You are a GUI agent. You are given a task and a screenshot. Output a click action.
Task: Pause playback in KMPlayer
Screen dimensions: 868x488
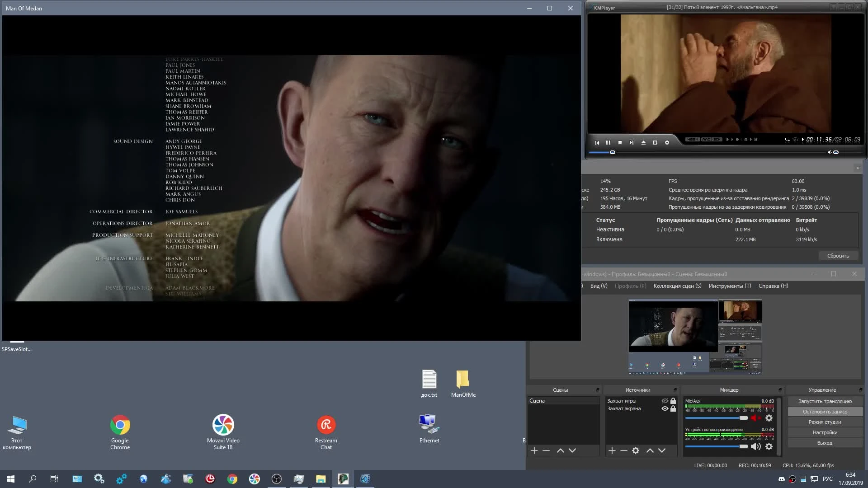(x=608, y=142)
